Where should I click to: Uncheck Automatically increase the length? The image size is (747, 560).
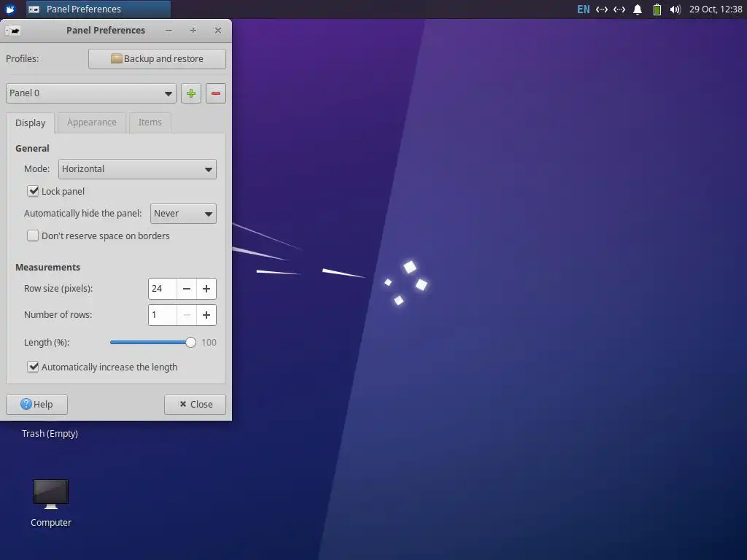click(x=33, y=367)
